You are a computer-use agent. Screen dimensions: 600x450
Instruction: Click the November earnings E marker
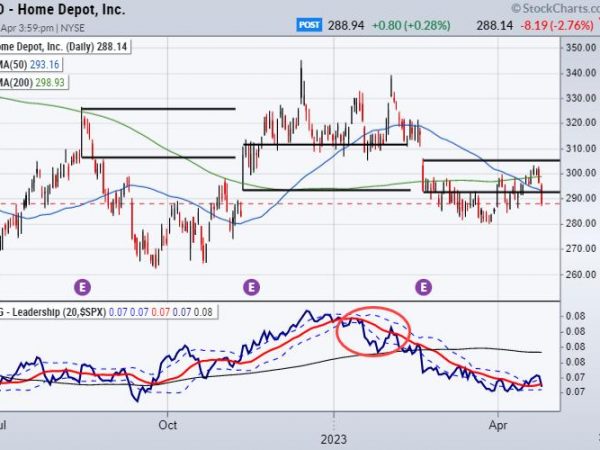pyautogui.click(x=251, y=287)
